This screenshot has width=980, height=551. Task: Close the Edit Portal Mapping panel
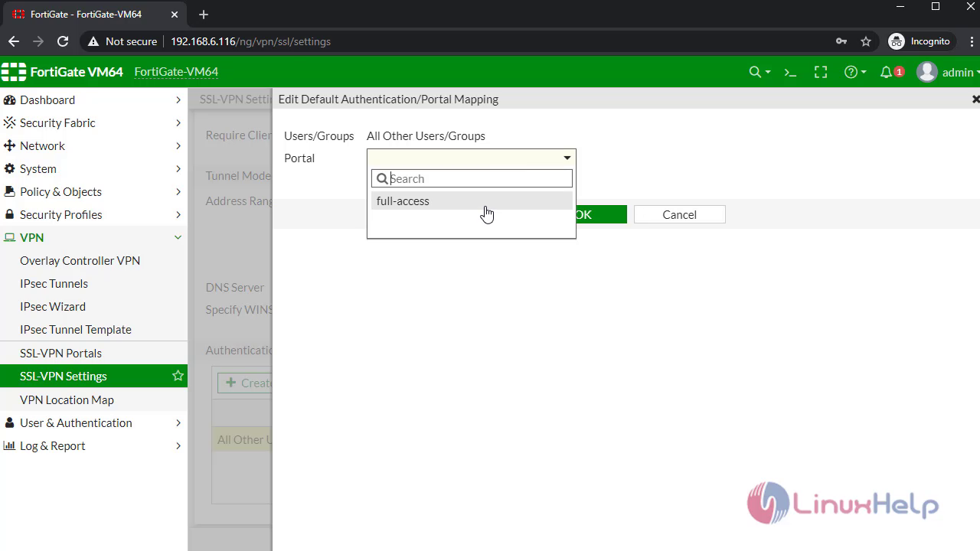(x=975, y=99)
